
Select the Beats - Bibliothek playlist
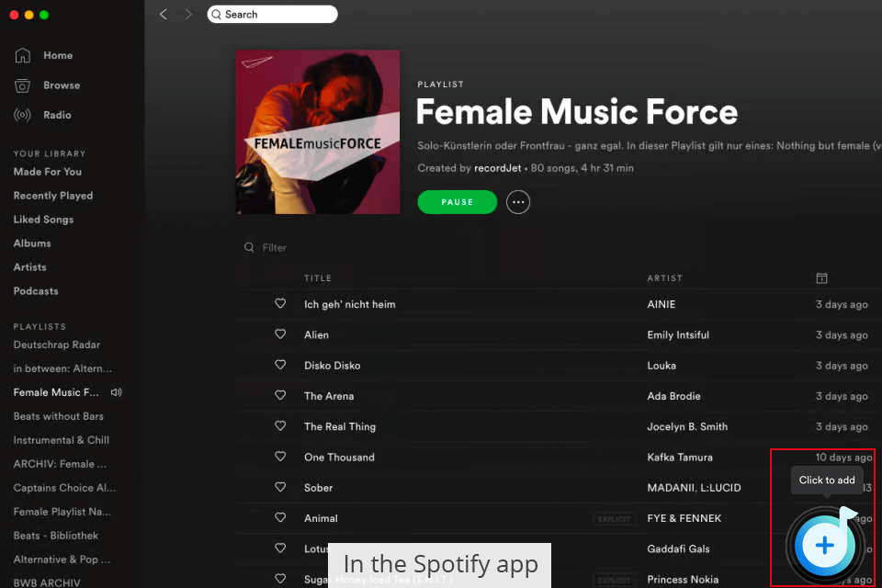(56, 536)
